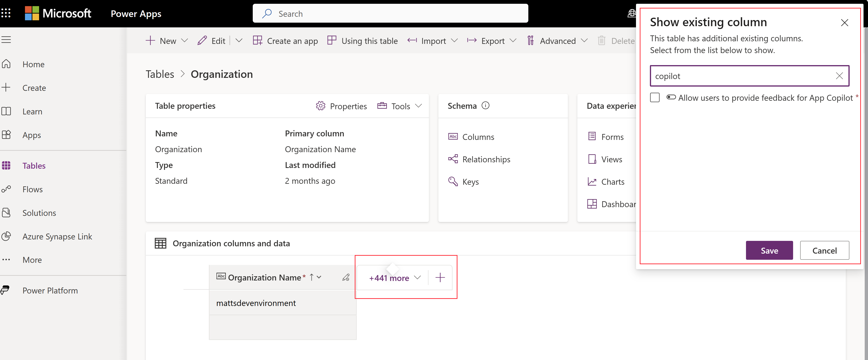Toggle Allow users to provide feedback checkbox
868x360 pixels.
pos(656,98)
